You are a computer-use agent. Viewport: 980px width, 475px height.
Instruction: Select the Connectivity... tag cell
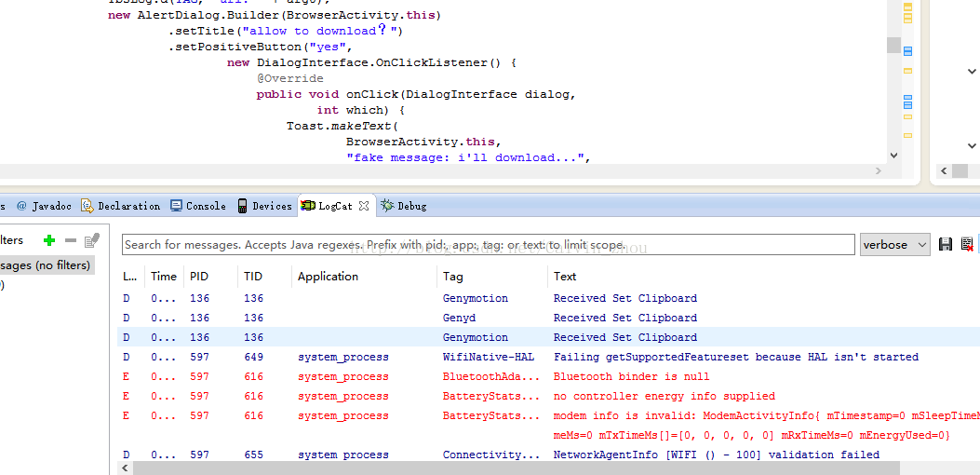click(490, 455)
